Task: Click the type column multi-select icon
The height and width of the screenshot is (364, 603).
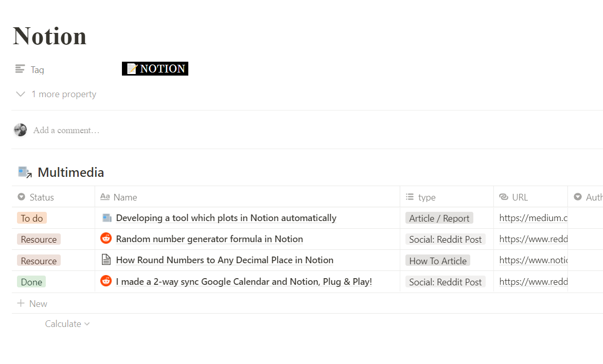Action: (410, 197)
